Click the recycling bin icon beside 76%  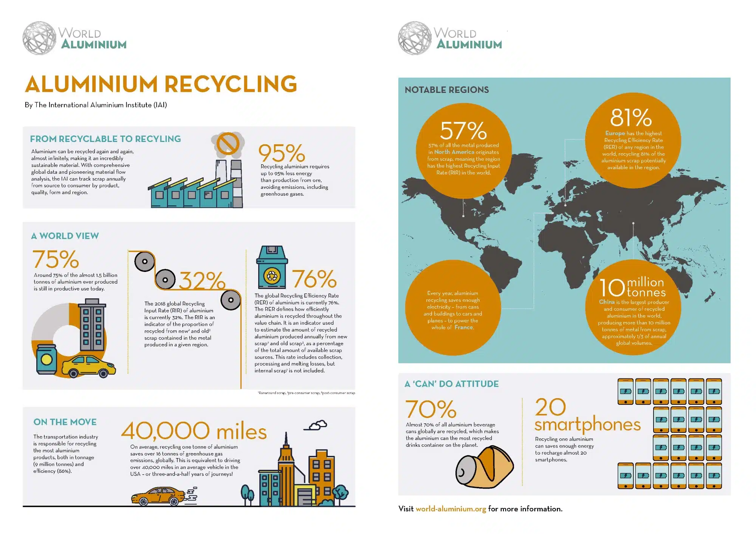click(x=272, y=268)
